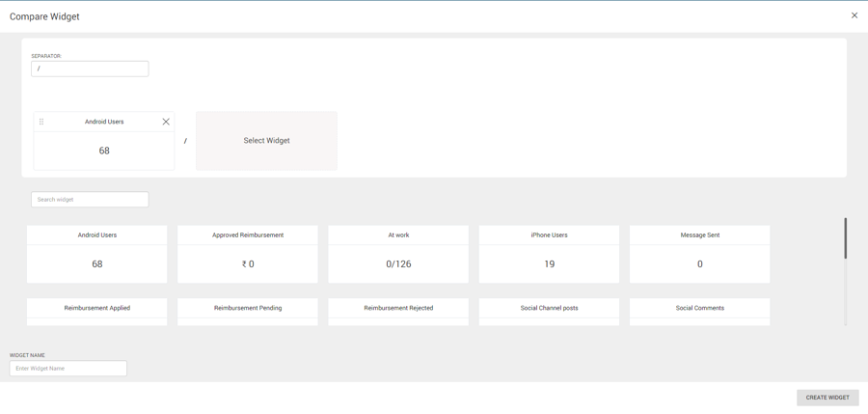868x414 pixels.
Task: Click the 68 value in selected widget card
Action: point(104,151)
